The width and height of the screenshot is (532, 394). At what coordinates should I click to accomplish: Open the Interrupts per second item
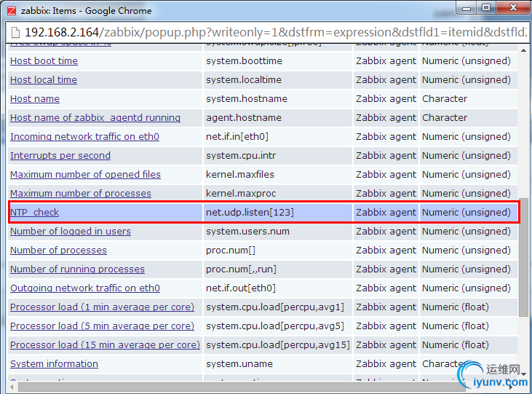[60, 156]
